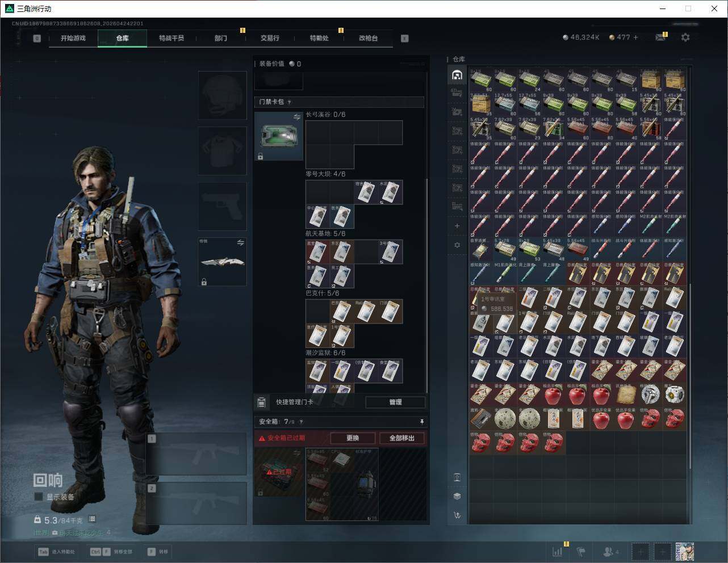Select the green 门禁卡包 card case
The height and width of the screenshot is (563, 728).
[279, 136]
